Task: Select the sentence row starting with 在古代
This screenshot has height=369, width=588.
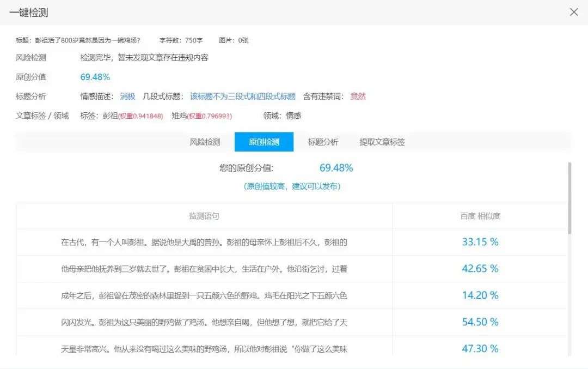Action: click(204, 242)
